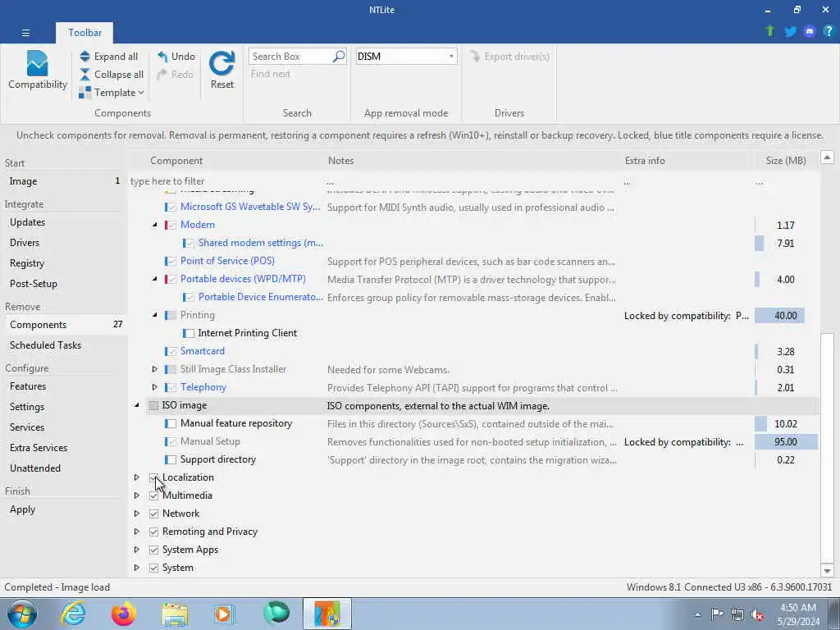Click the scrollbar down arrow
The image size is (840, 630).
click(827, 571)
